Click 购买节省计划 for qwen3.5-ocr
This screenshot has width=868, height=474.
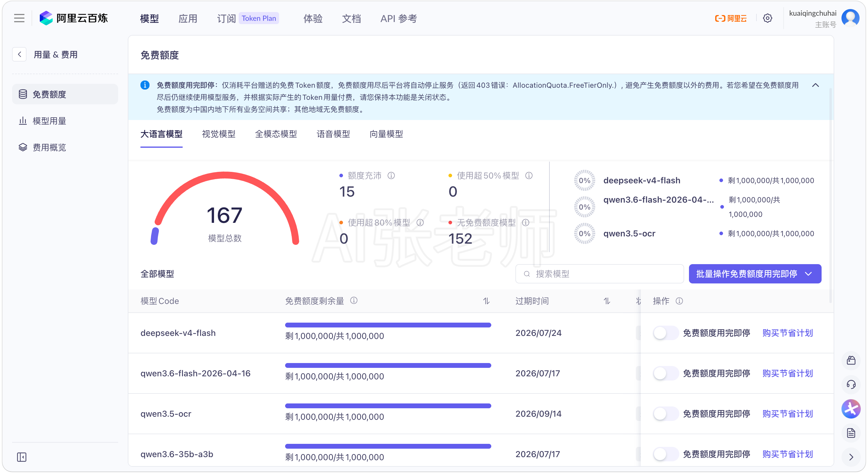click(787, 413)
